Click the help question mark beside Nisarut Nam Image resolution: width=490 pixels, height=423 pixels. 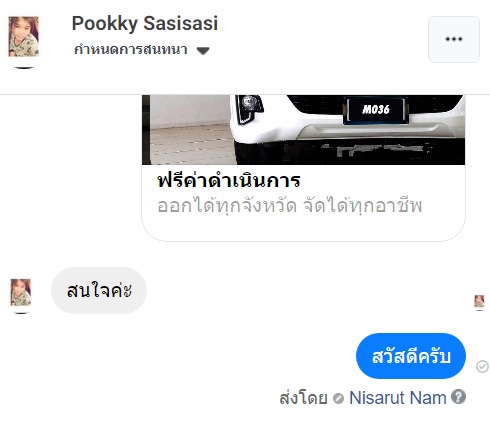click(458, 397)
